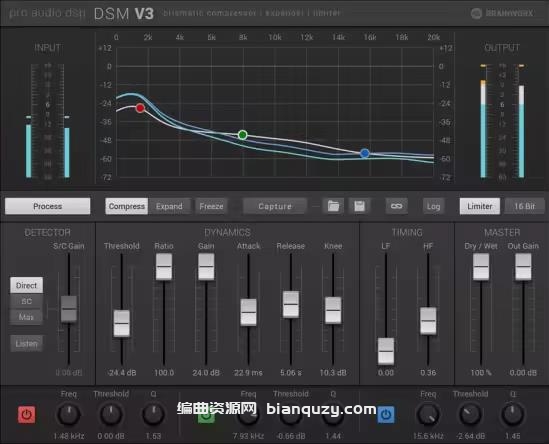This screenshot has width=549, height=444.
Task: Click the 15.6 kHz frequency value
Action: (x=428, y=436)
